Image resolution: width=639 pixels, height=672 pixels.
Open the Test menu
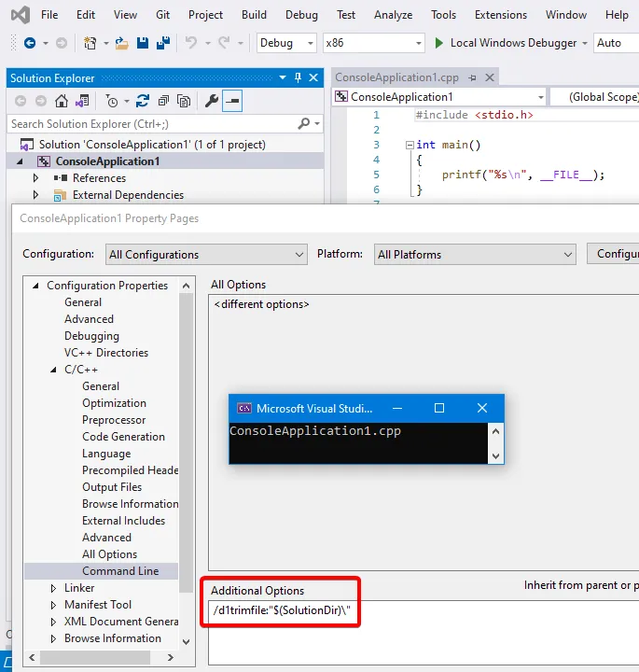[346, 15]
